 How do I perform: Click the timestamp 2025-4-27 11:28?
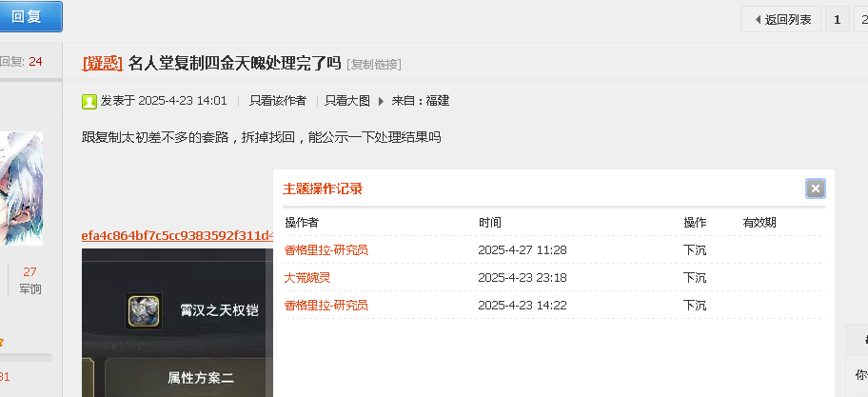pyautogui.click(x=522, y=250)
